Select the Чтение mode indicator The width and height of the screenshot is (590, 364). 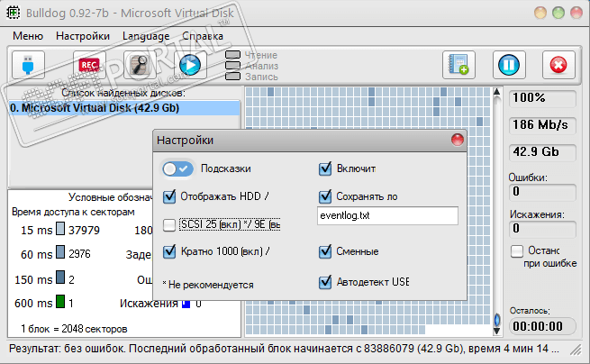click(233, 55)
